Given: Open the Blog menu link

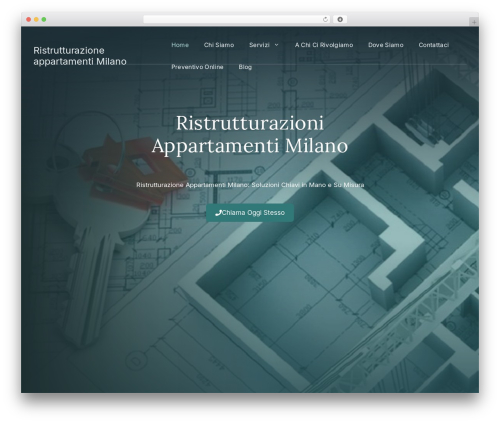Looking at the screenshot, I should pos(245,67).
